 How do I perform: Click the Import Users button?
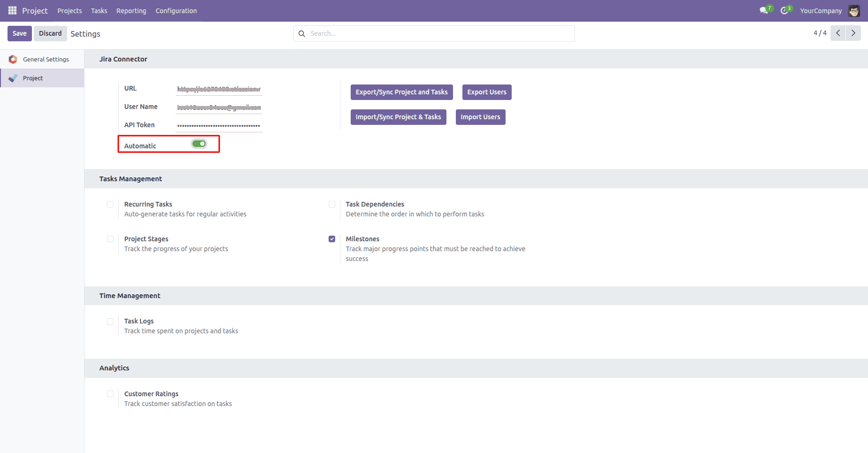(x=481, y=117)
